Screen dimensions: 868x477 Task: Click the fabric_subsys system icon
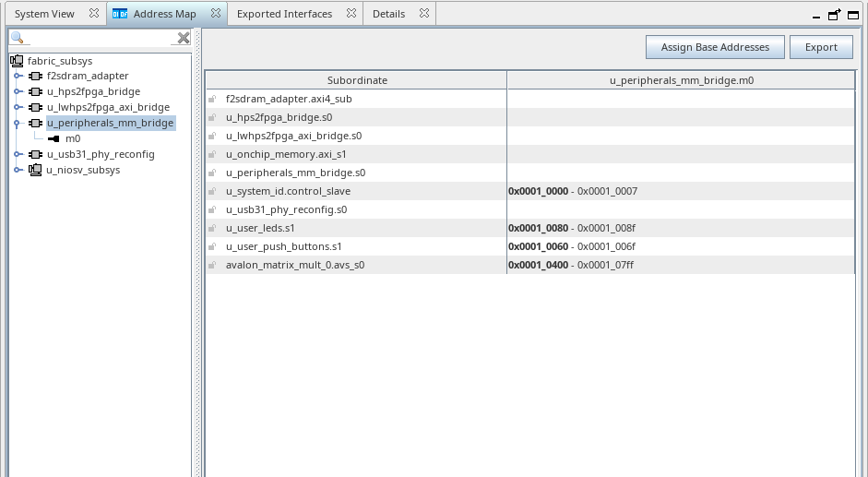[x=18, y=61]
